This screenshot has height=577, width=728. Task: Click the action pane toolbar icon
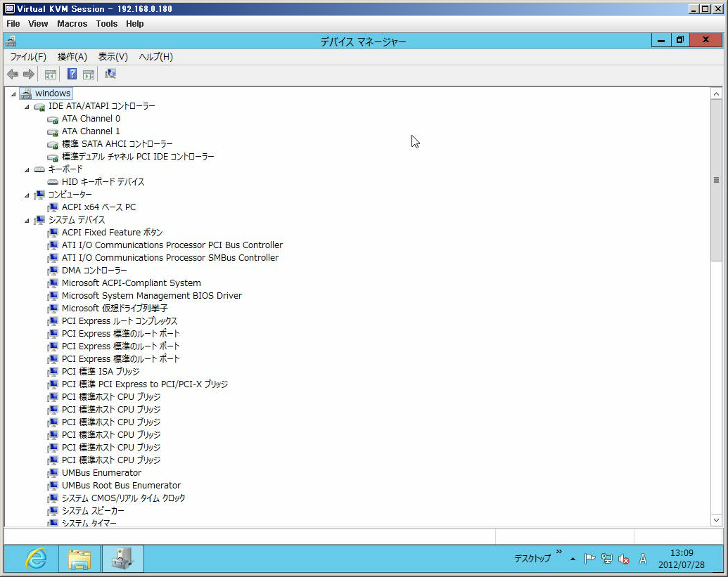pyautogui.click(x=88, y=74)
